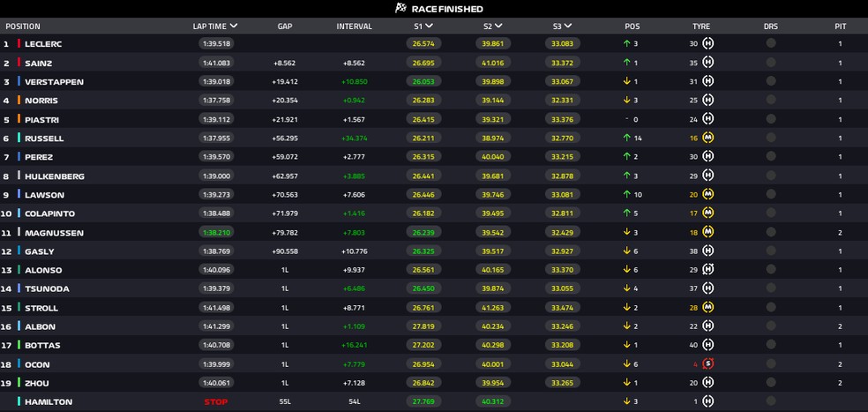Click Colapinto's medium tyre icon

[707, 213]
